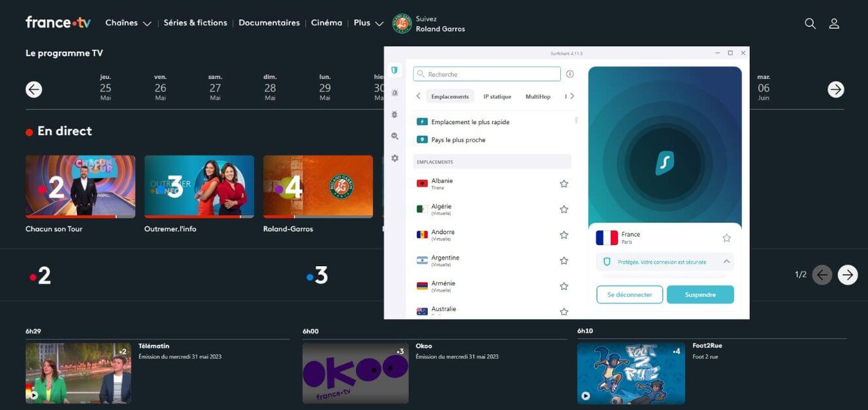Click the france.tv search magnifier icon
This screenshot has height=410, width=868.
(810, 24)
